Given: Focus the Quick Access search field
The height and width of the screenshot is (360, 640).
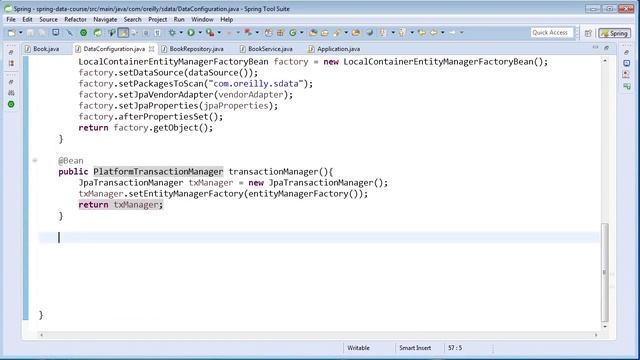Looking at the screenshot, I should [x=552, y=33].
